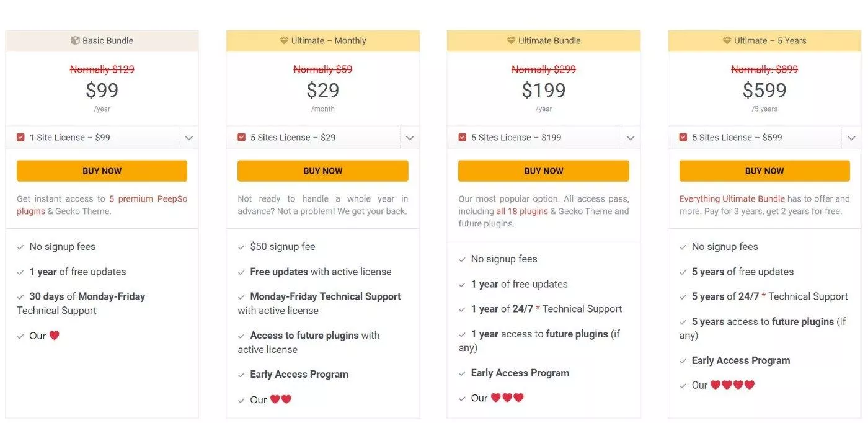
Task: Click the $599 price in 5 Years plan
Action: click(x=764, y=91)
